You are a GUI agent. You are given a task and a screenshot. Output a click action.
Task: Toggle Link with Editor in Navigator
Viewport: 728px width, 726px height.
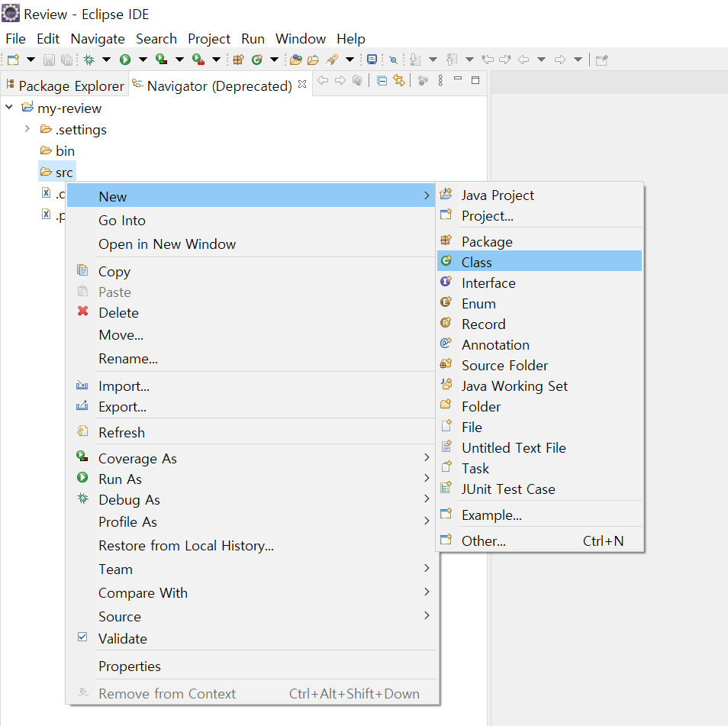[x=399, y=80]
